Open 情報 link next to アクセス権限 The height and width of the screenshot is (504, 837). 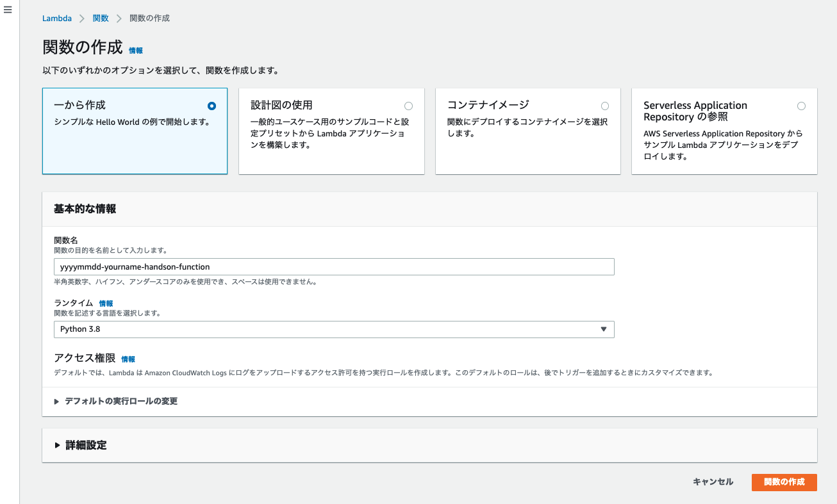128,359
